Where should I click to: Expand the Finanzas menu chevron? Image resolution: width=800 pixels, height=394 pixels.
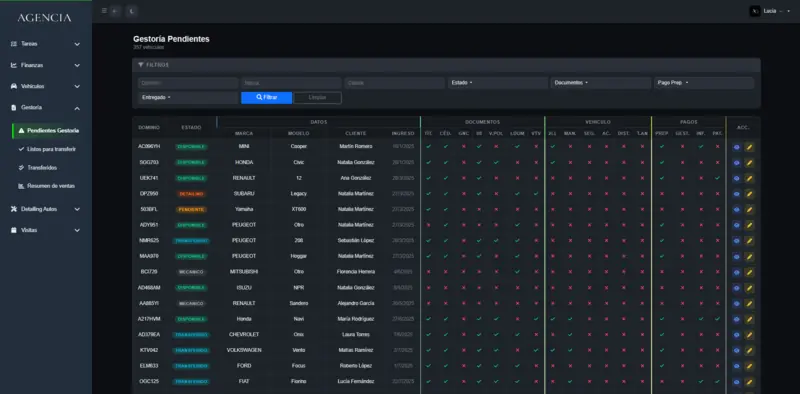pos(77,65)
